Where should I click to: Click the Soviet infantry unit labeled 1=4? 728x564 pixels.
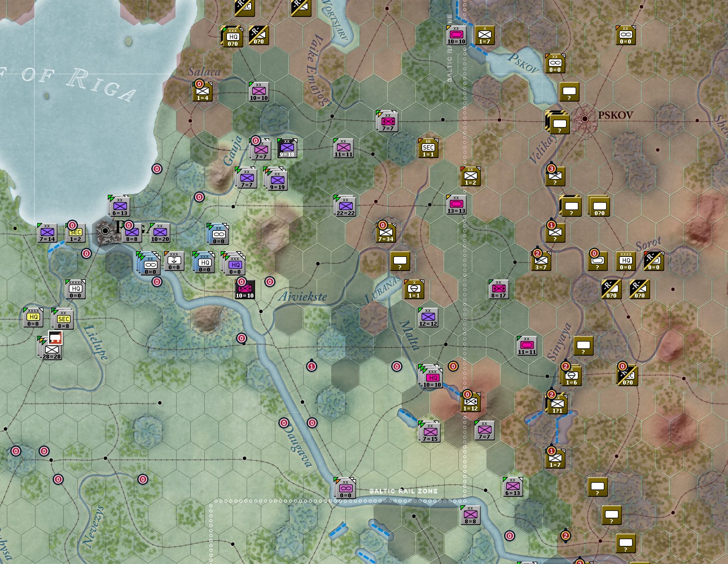point(203,91)
